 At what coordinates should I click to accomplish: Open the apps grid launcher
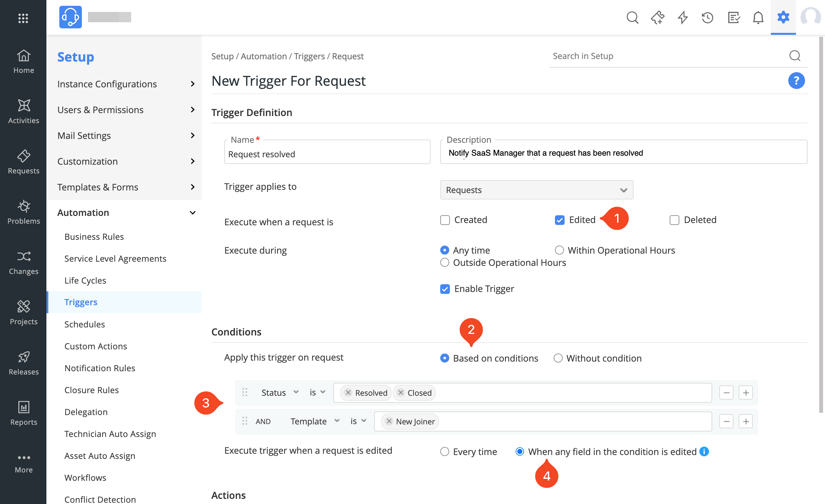click(23, 18)
